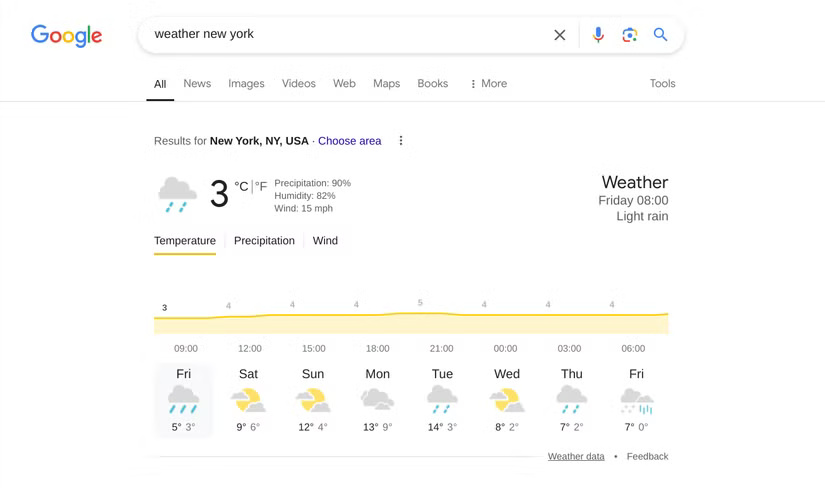This screenshot has height=488, width=825.
Task: Show the Wind forecast tab
Action: point(325,241)
